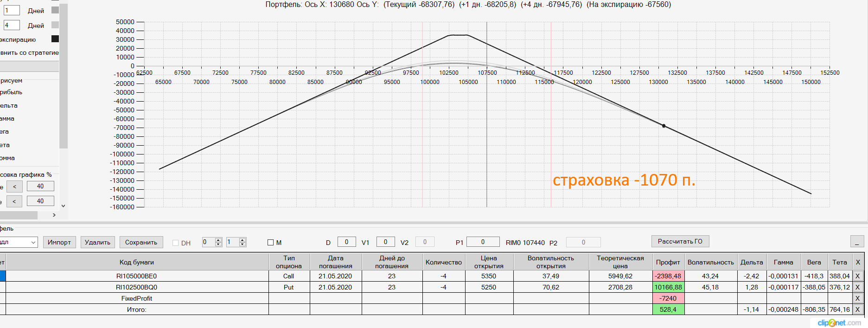Screen dimensions: 868x328
Task: Focus the days field containing 4
Action: (x=12, y=25)
